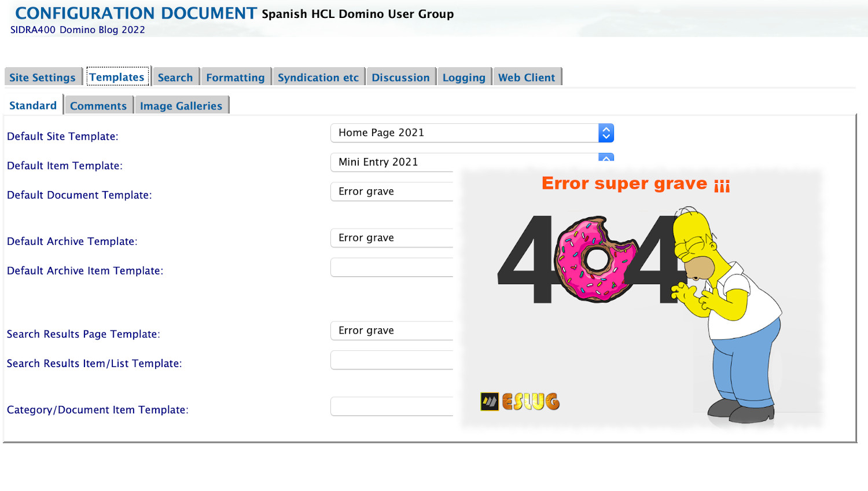The image size is (868, 491).
Task: Open the Comments sub-tab
Action: tap(98, 105)
